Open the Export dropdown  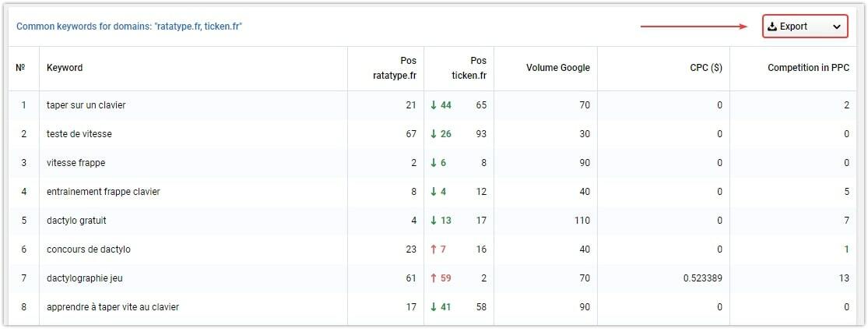805,27
